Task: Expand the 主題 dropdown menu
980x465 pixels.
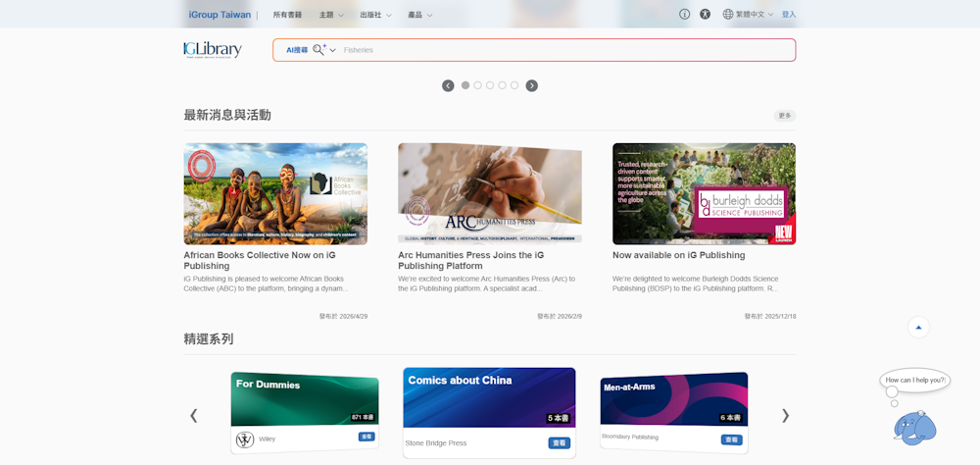Action: pyautogui.click(x=331, y=15)
